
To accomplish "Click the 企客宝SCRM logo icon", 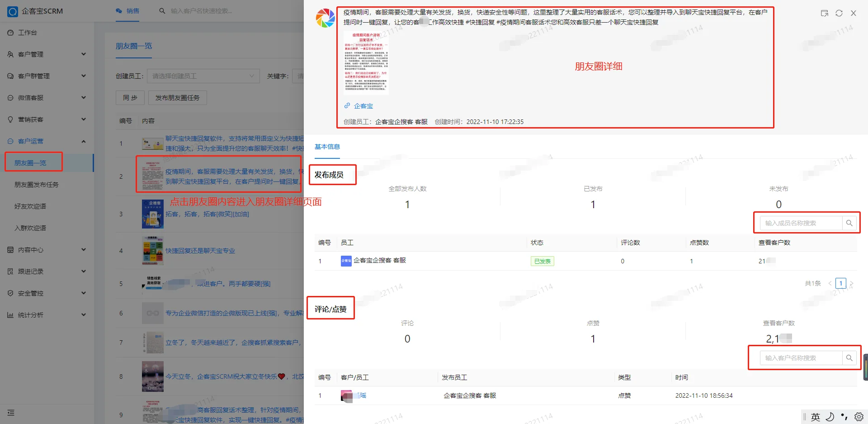I will (13, 11).
